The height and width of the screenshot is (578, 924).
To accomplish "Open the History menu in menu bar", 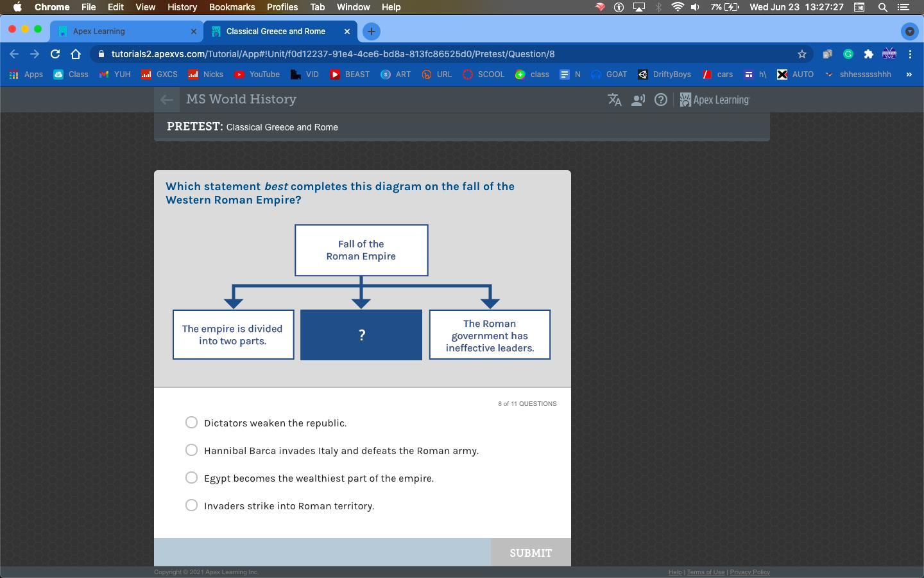I will 182,7.
